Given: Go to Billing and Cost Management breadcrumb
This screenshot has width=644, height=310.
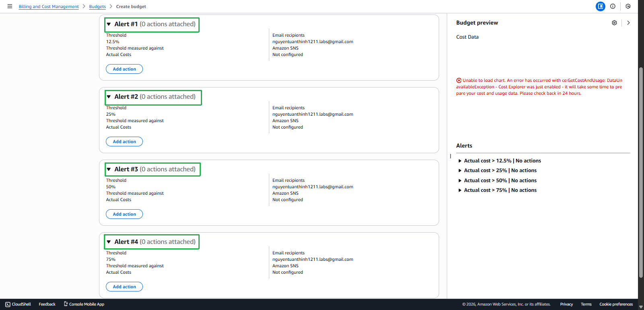Looking at the screenshot, I should 49,7.
